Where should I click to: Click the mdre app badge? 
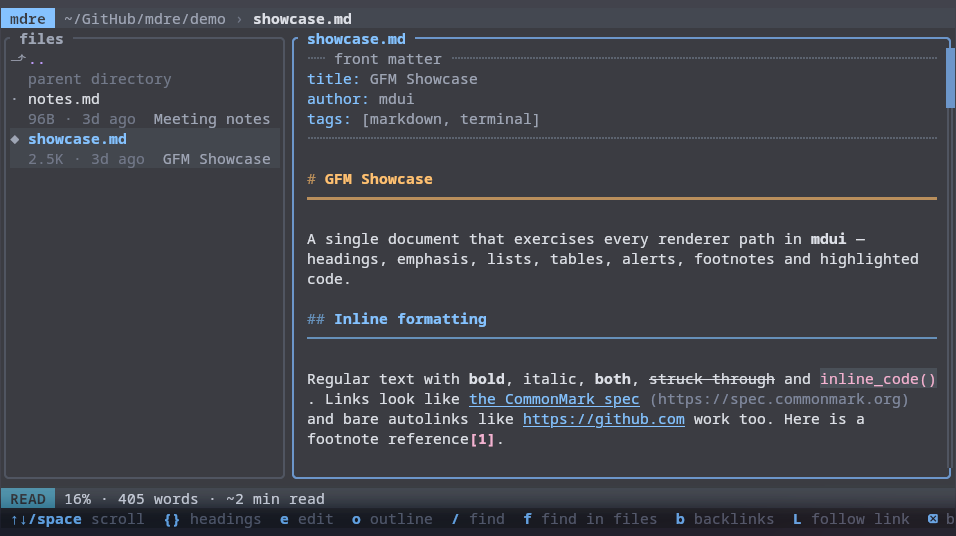[27, 19]
